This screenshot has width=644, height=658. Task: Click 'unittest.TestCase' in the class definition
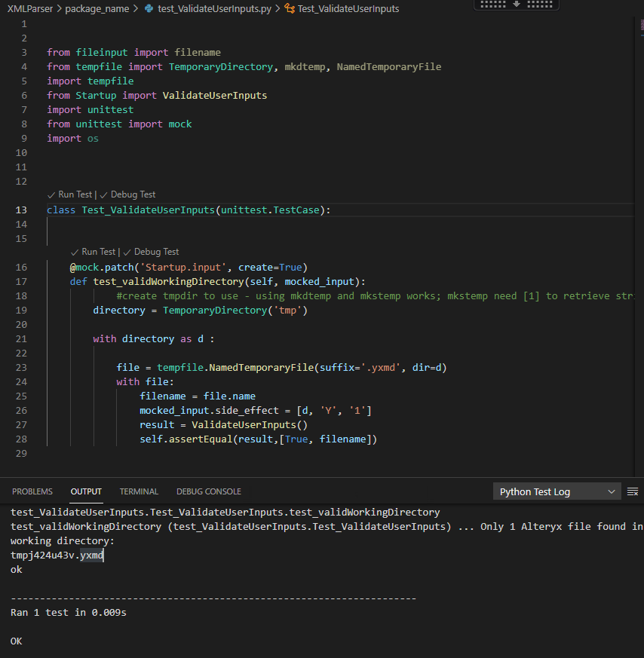pos(271,210)
